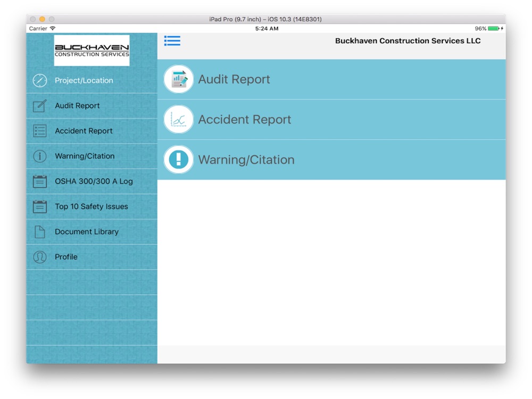
Task: Click the calendar icon beside OSHA 300/300 A Log
Action: (x=40, y=181)
